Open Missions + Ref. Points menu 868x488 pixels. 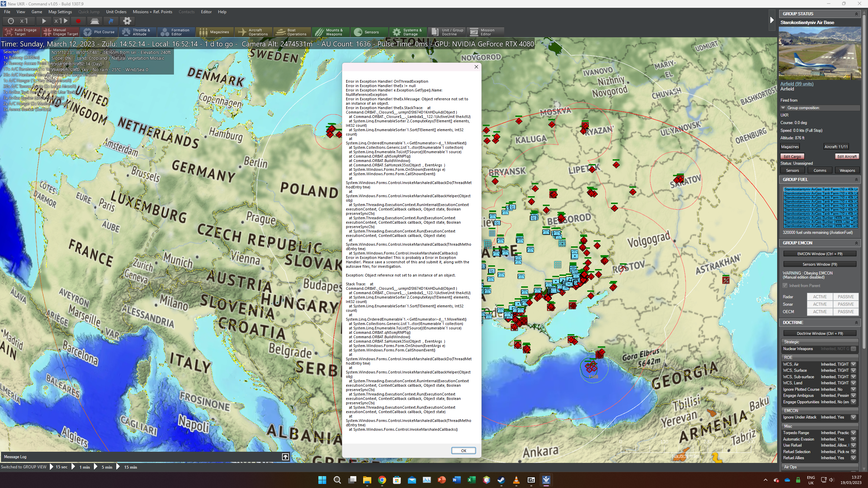153,12
